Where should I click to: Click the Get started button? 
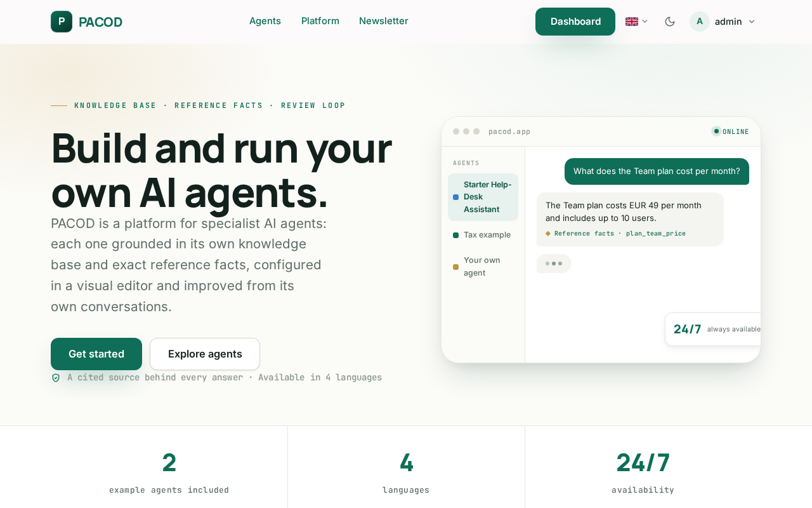pos(96,354)
